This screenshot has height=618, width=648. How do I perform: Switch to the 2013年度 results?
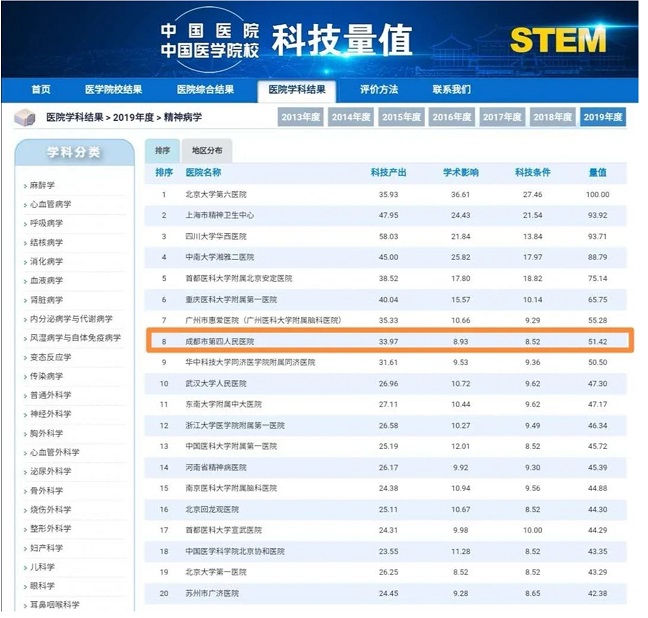point(300,117)
